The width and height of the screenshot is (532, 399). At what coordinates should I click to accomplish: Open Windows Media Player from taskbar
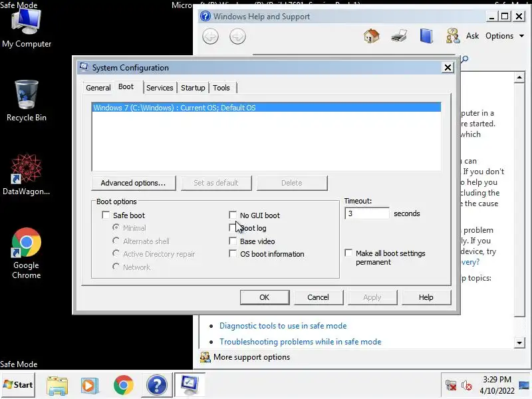(90, 385)
